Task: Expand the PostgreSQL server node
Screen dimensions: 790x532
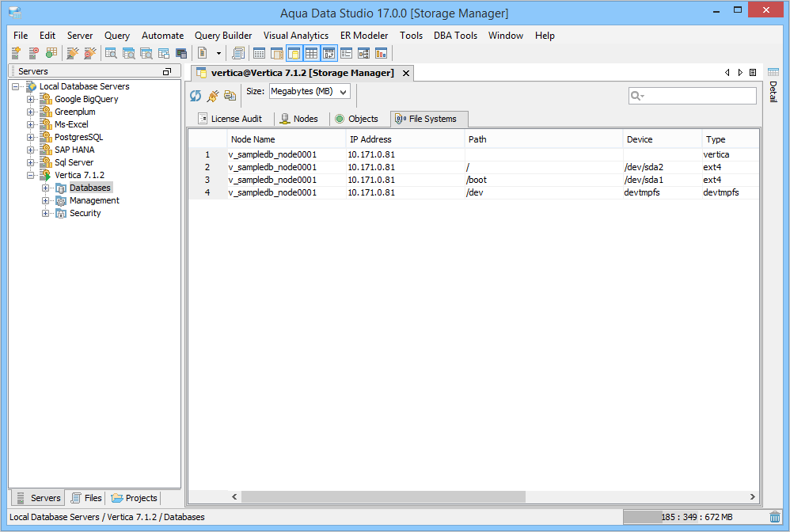Action: point(31,137)
